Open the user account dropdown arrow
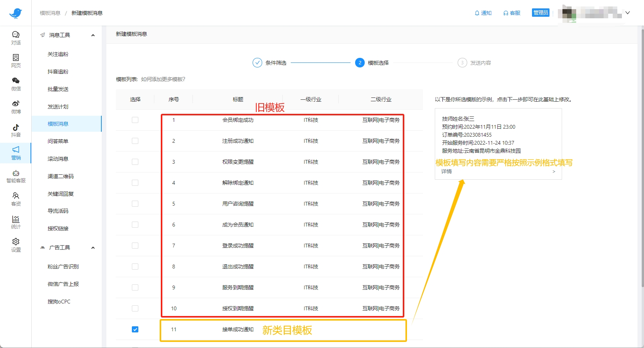 tap(628, 13)
